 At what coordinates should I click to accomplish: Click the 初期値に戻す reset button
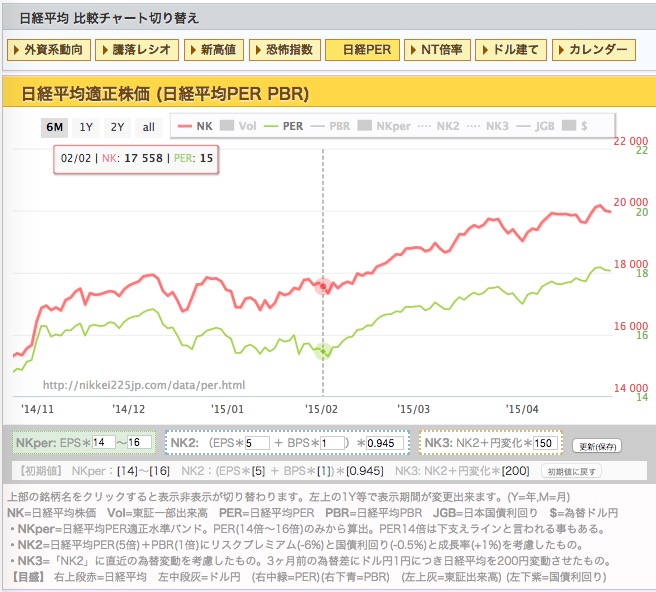pos(571,472)
